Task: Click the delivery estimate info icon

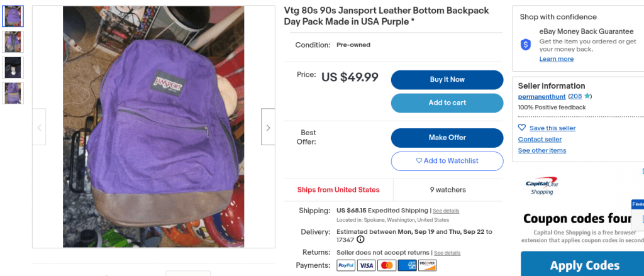Action: (360, 240)
